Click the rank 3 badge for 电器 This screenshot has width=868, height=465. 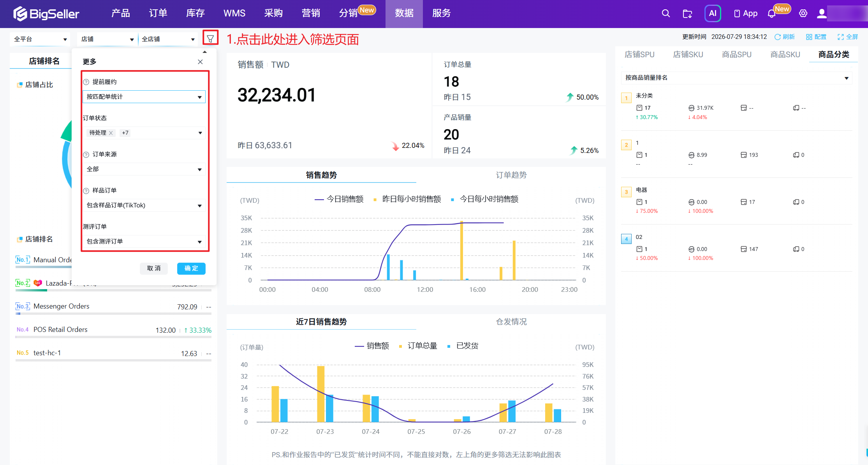(x=626, y=192)
